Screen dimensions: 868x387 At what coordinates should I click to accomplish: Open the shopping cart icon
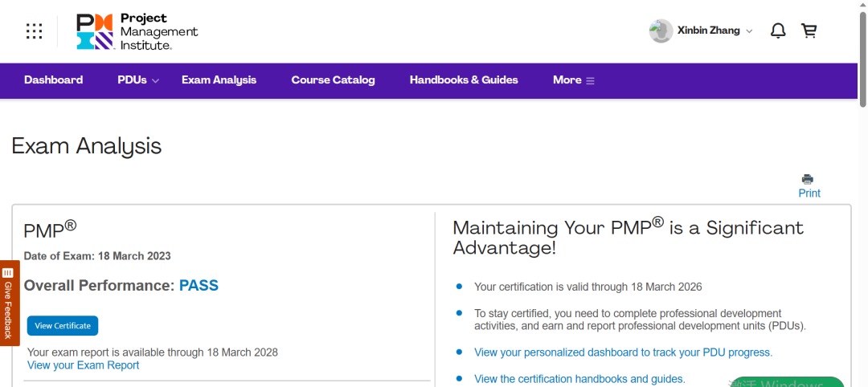tap(809, 31)
